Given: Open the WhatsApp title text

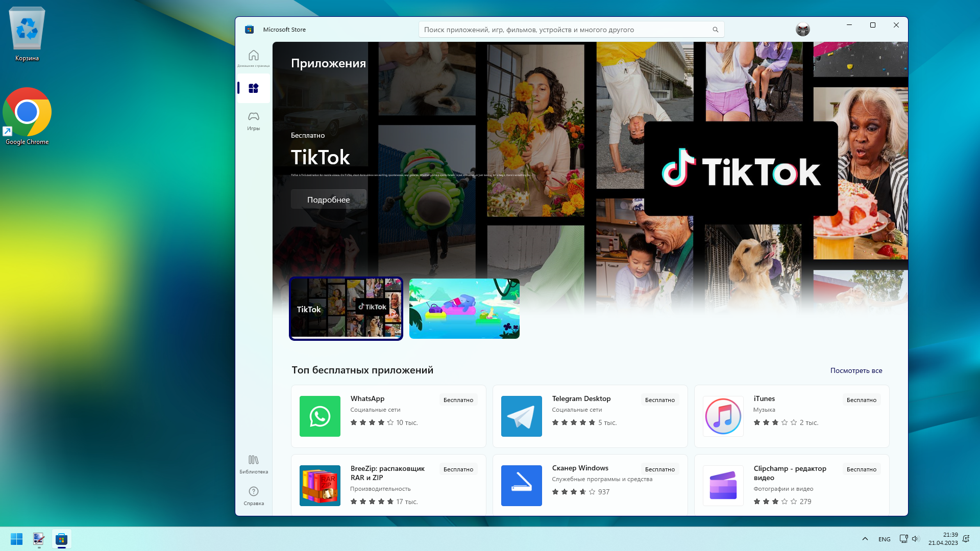Looking at the screenshot, I should [x=367, y=398].
